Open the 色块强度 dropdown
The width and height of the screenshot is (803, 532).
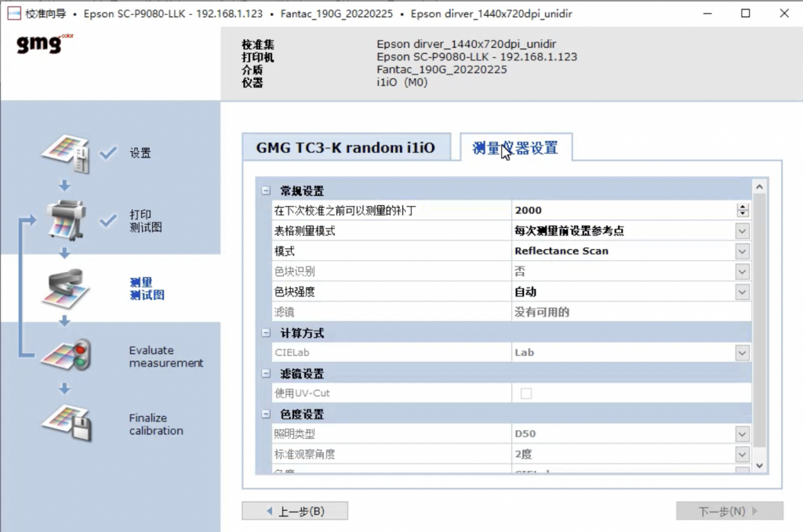(x=742, y=292)
